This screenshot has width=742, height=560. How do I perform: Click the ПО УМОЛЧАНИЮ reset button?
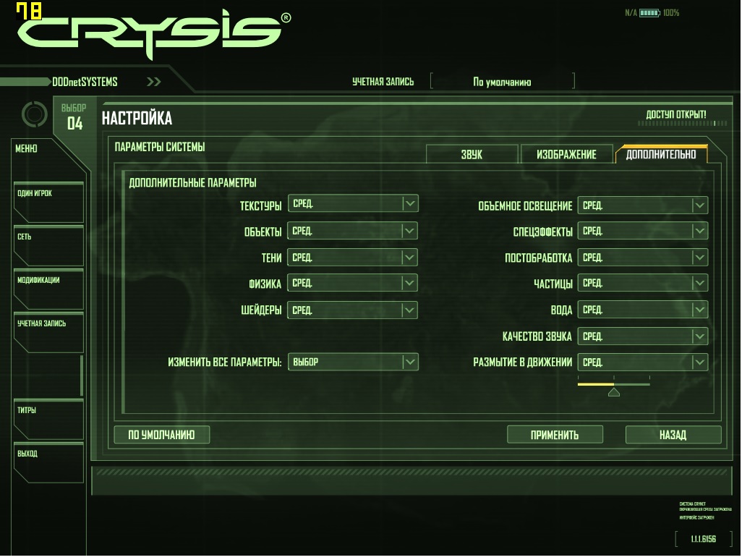162,435
